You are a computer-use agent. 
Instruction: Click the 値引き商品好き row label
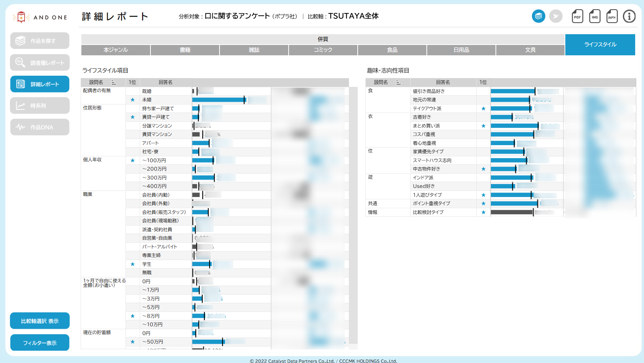point(429,91)
